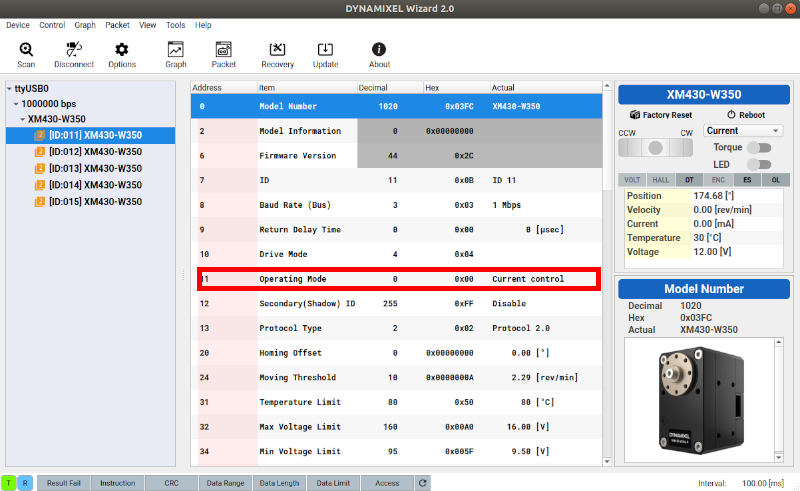The width and height of the screenshot is (800, 491).
Task: Toggle the LED switch
Action: (x=759, y=164)
